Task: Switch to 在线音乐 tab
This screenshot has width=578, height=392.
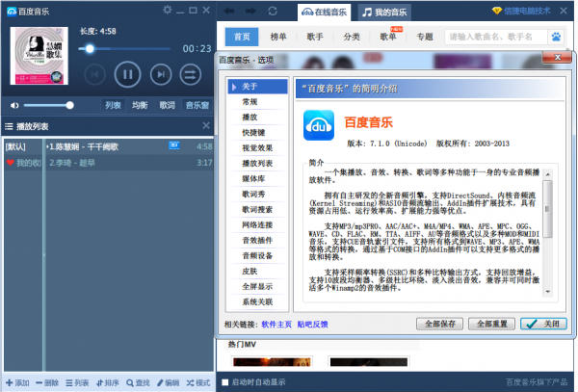Action: tap(324, 13)
